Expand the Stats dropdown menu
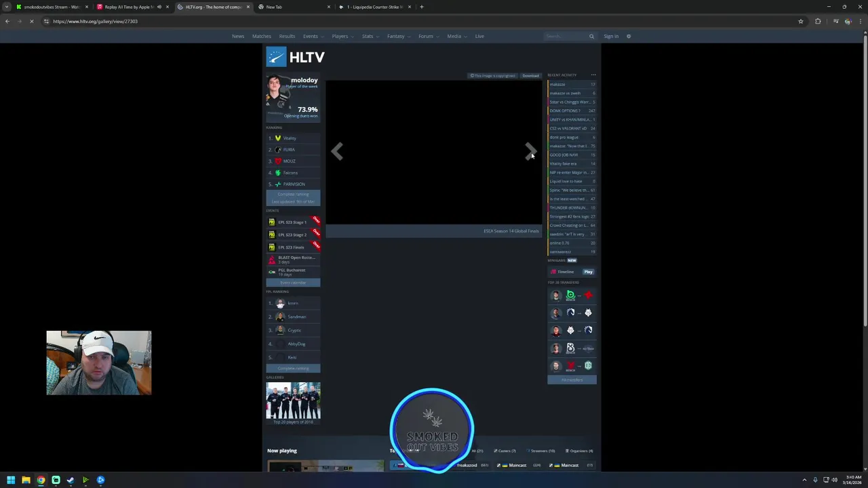 370,36
